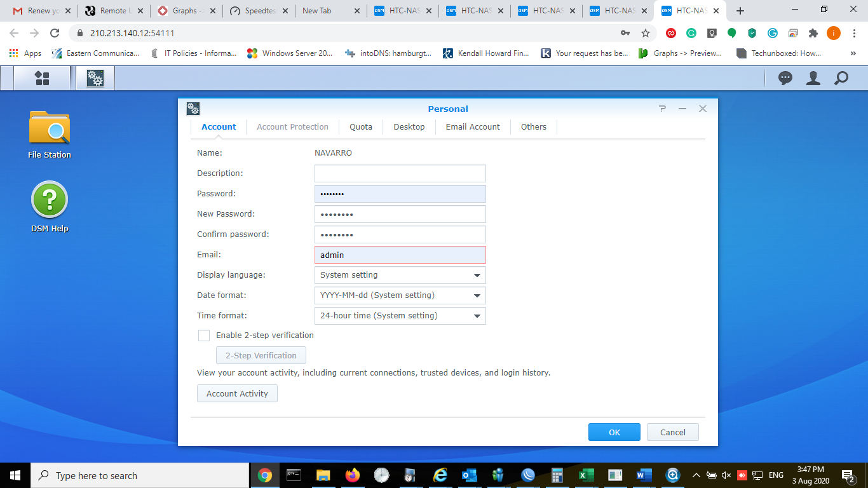Click the Personal settings taskbar icon in DSM

(95, 78)
